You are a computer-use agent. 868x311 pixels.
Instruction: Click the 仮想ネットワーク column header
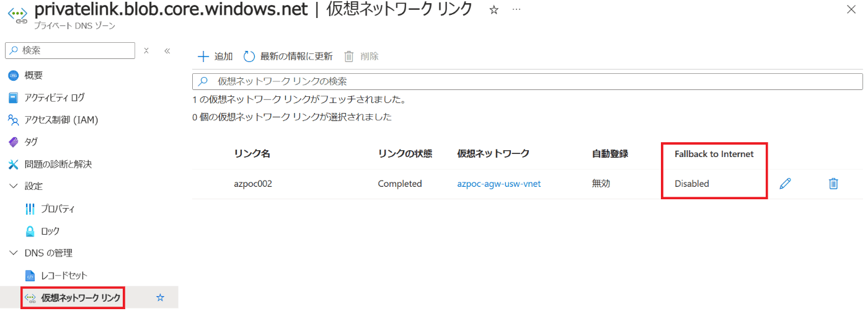(x=493, y=154)
